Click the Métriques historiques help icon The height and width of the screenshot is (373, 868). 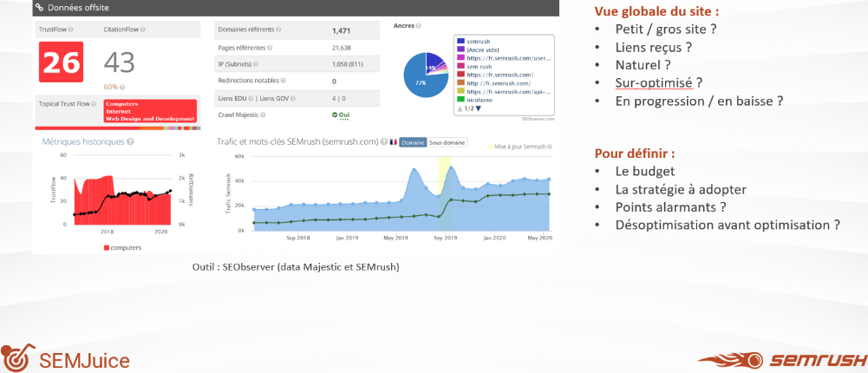pos(130,141)
